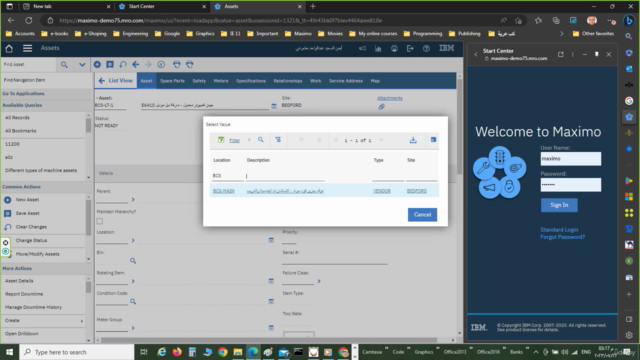Open the Parent field detail chevron
The width and height of the screenshot is (640, 360).
133,200
